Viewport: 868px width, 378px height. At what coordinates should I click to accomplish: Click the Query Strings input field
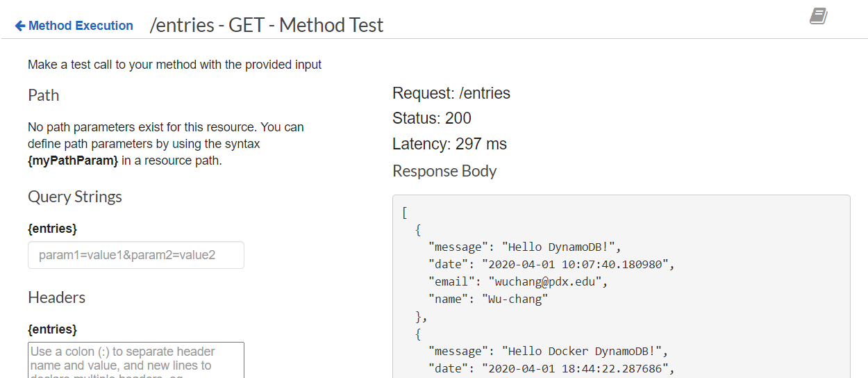tap(136, 255)
